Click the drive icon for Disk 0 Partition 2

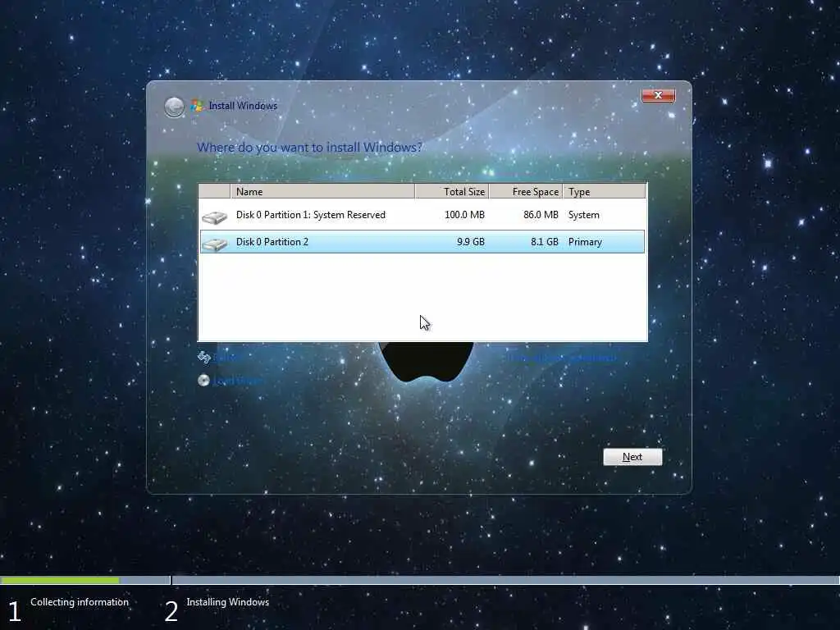click(x=214, y=244)
